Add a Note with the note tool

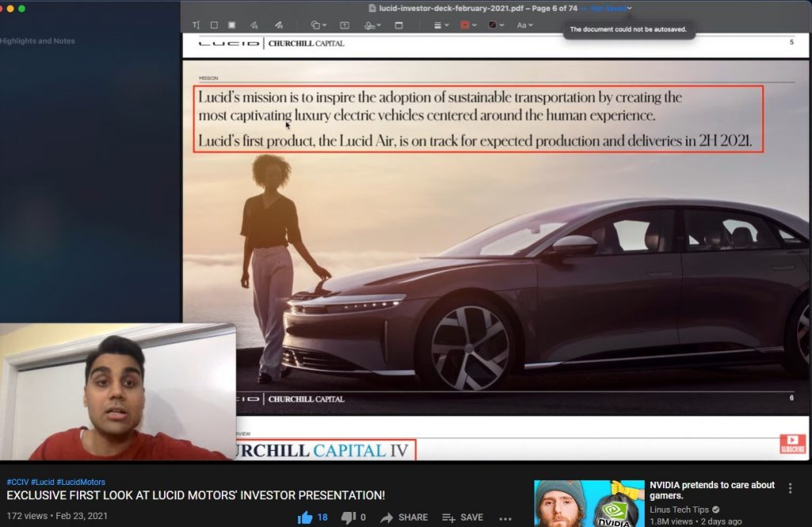tap(399, 25)
